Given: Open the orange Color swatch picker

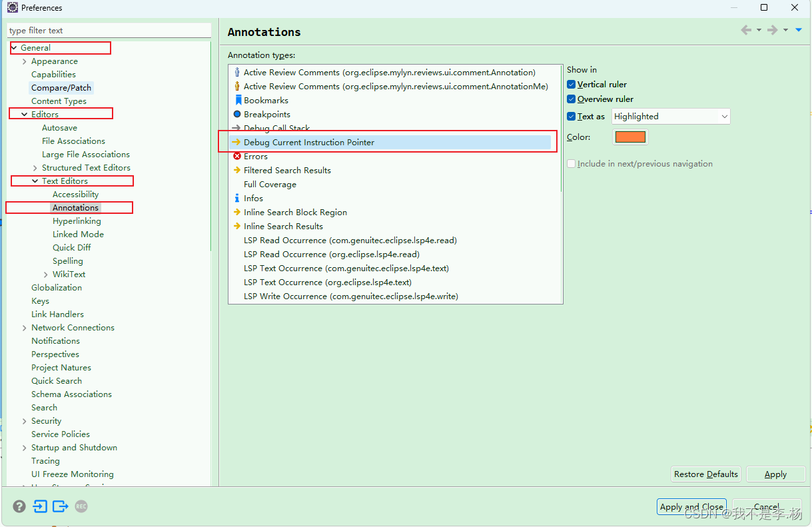Looking at the screenshot, I should [x=630, y=137].
